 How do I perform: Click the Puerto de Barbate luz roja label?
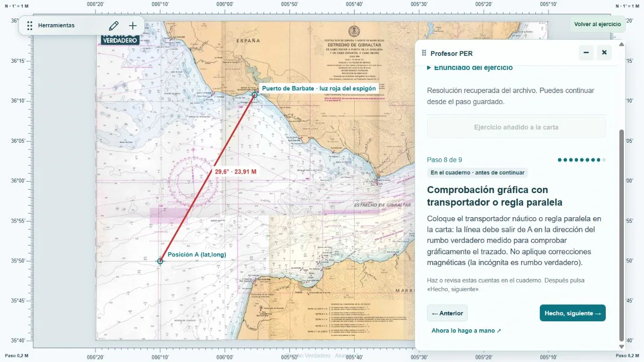pos(319,88)
